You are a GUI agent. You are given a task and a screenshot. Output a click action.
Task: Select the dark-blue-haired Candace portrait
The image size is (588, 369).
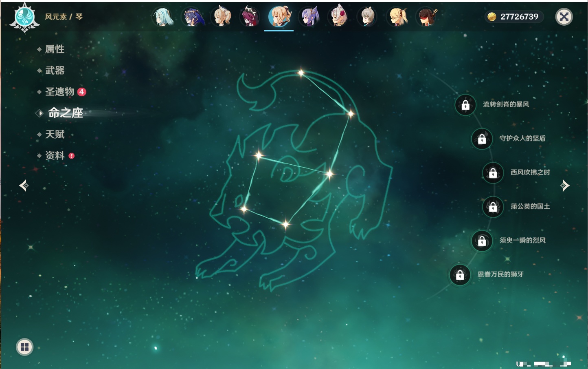click(x=192, y=17)
